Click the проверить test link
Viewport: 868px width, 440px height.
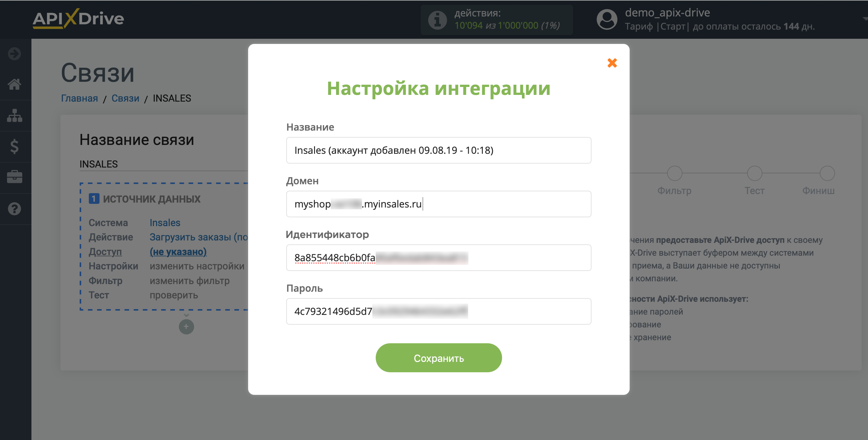point(174,295)
